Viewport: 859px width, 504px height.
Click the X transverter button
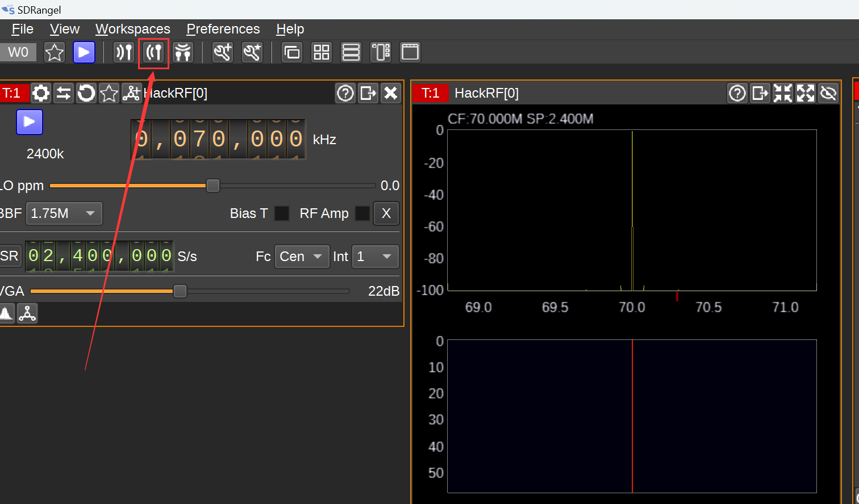[386, 213]
